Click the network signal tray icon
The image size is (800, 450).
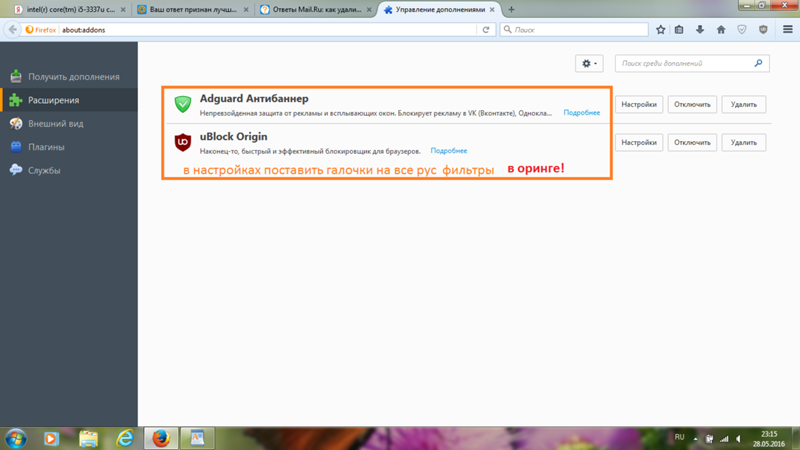pyautogui.click(x=724, y=439)
